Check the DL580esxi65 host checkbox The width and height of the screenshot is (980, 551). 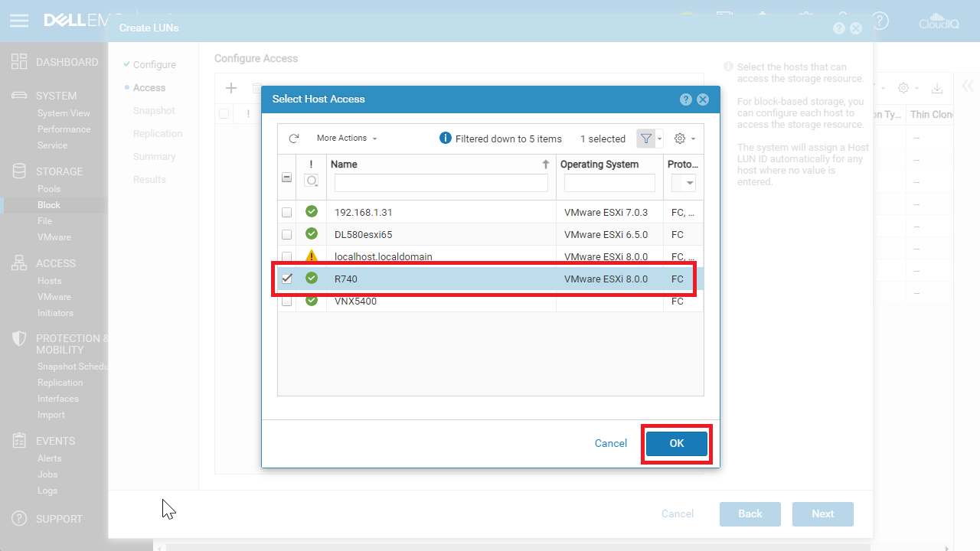coord(286,234)
